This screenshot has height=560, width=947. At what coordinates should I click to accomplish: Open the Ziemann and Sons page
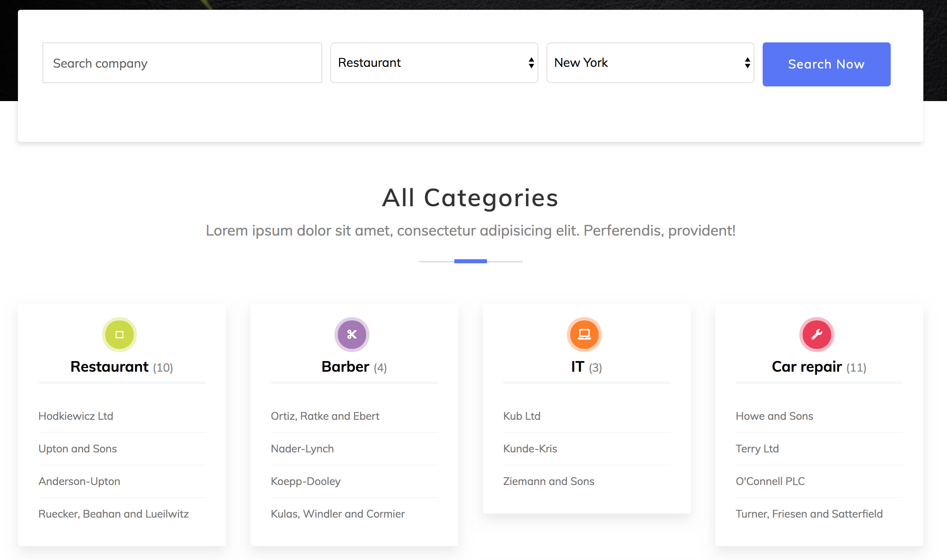point(549,481)
